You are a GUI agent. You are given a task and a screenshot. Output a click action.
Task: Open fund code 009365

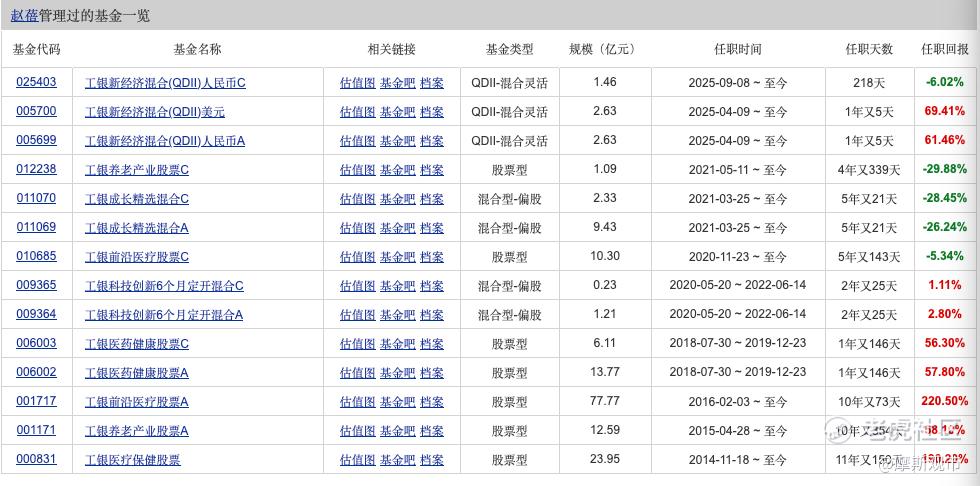coord(36,285)
